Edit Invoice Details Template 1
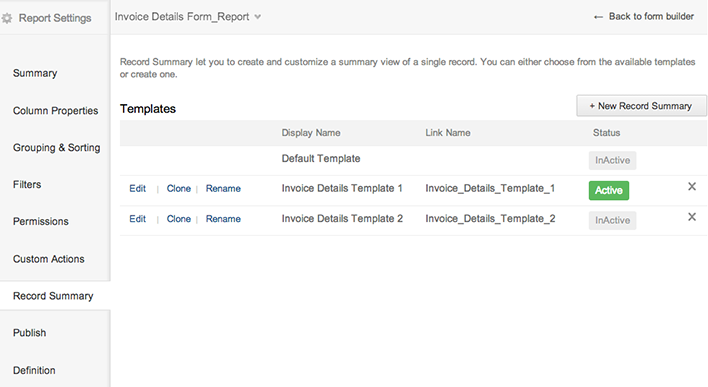The image size is (708, 387). pyautogui.click(x=138, y=188)
